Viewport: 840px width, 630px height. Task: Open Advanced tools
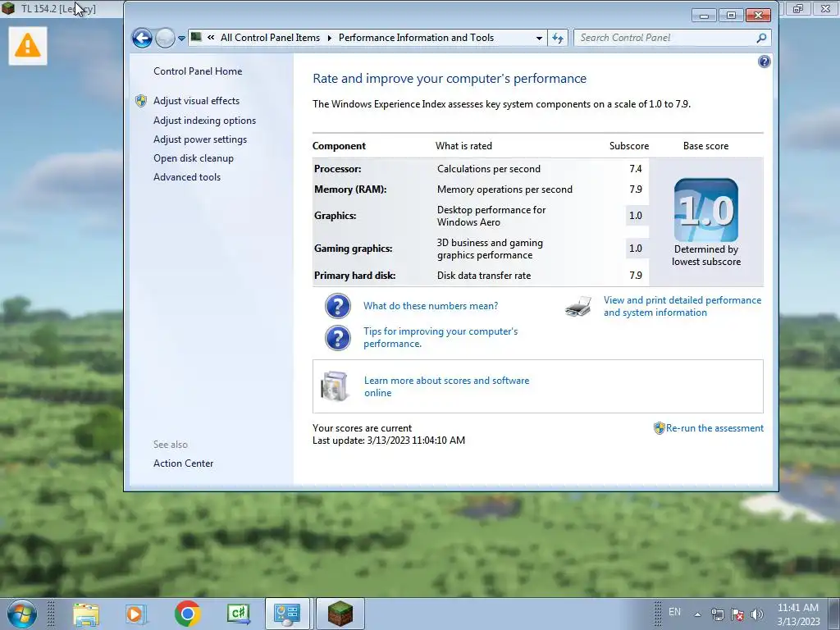click(x=187, y=177)
